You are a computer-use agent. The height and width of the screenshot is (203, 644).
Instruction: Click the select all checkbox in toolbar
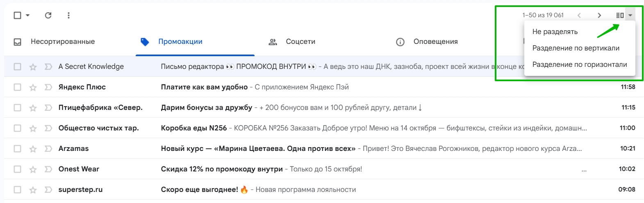[x=17, y=15]
